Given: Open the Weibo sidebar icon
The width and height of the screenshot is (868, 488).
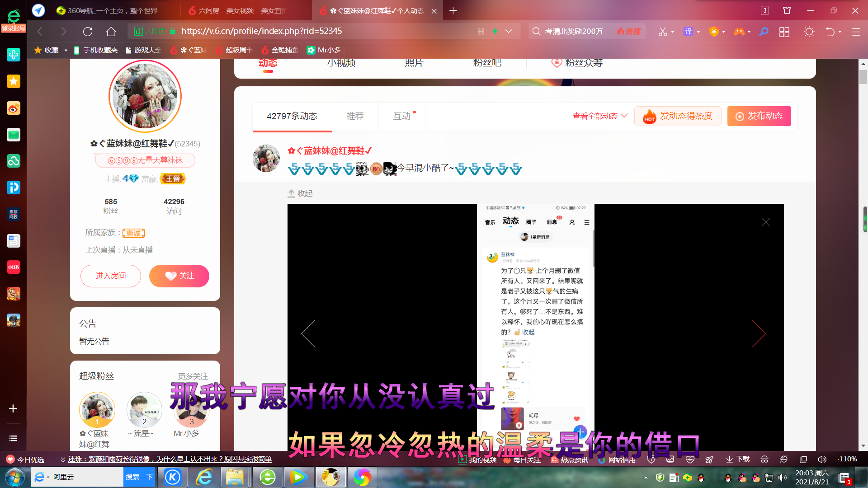Looking at the screenshot, I should click(13, 108).
